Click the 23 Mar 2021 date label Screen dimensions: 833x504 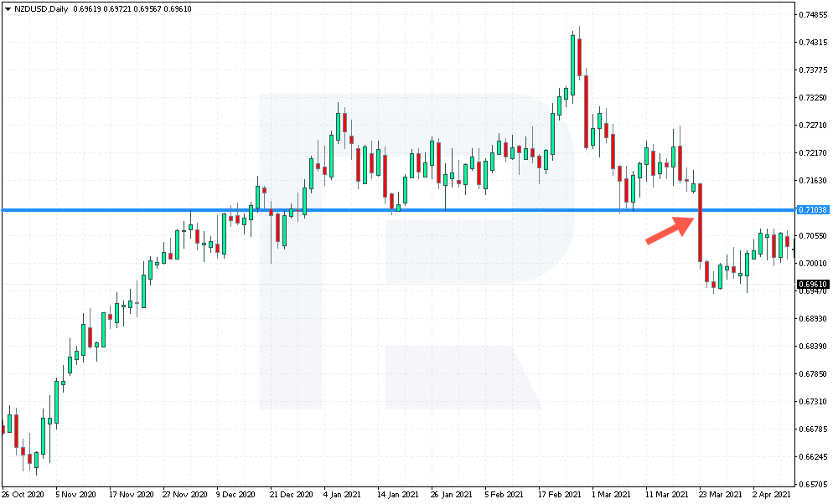click(721, 495)
